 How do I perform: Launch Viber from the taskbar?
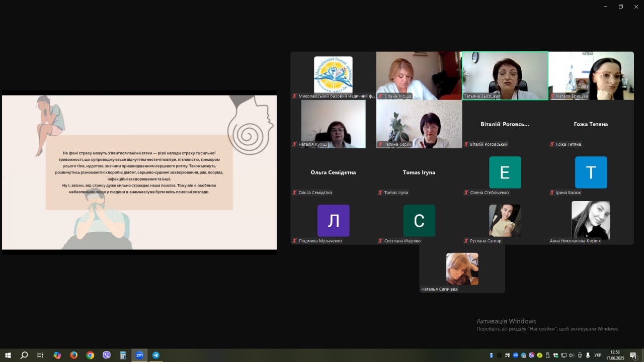click(107, 355)
